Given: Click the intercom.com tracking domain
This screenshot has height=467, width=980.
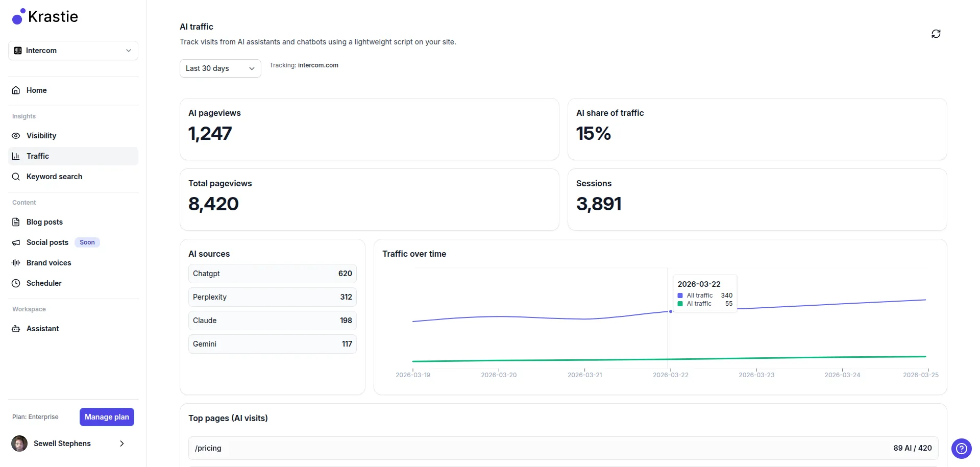Looking at the screenshot, I should (x=318, y=65).
